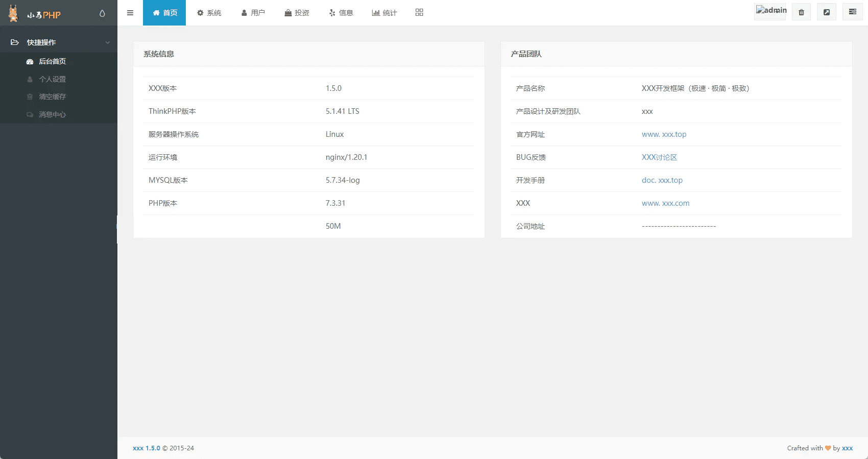Select the 首页 tab
Image resolution: width=868 pixels, height=459 pixels.
[x=164, y=13]
